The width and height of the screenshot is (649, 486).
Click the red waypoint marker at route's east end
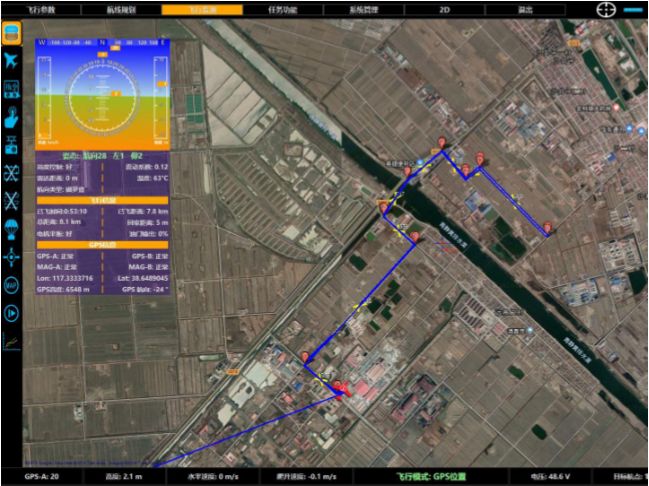click(x=548, y=230)
